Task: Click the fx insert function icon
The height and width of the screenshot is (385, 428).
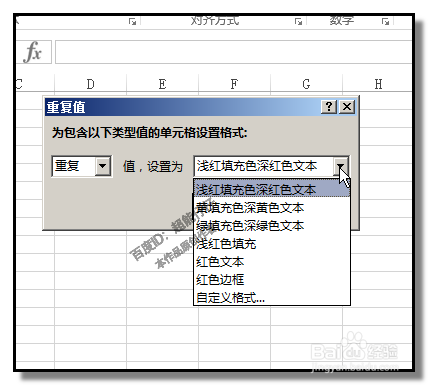Action: (33, 52)
